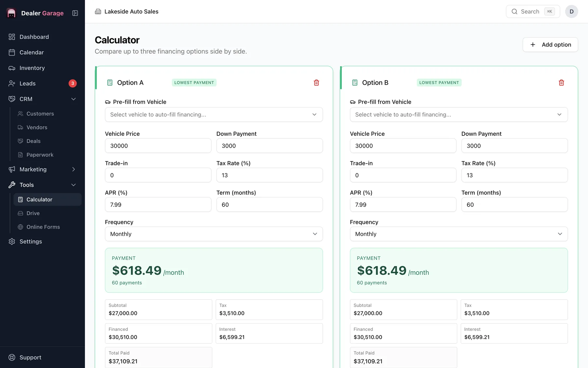The width and height of the screenshot is (588, 368).
Task: Collapse the CRM section chevron
Action: click(x=73, y=99)
